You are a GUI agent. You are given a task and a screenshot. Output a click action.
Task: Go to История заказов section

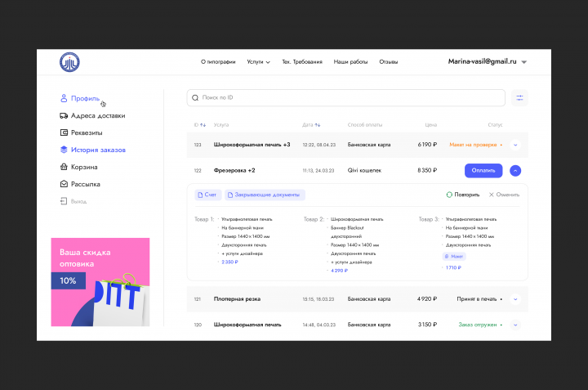[98, 150]
